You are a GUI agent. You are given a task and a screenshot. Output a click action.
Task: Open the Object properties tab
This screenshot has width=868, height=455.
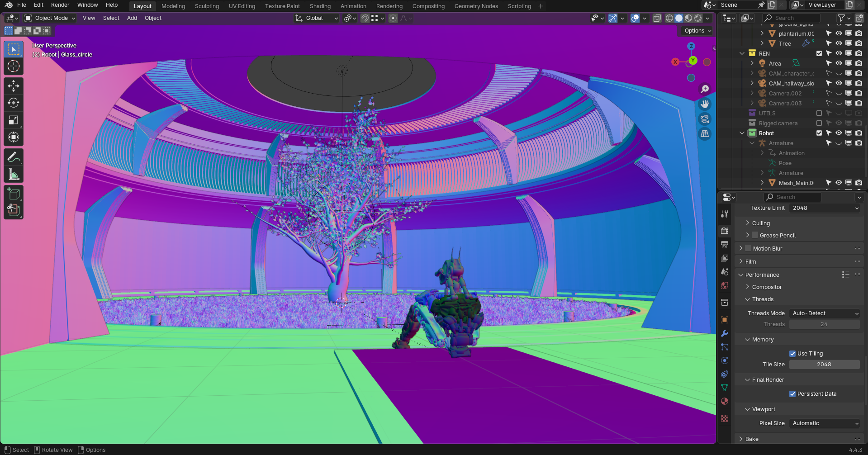click(725, 320)
